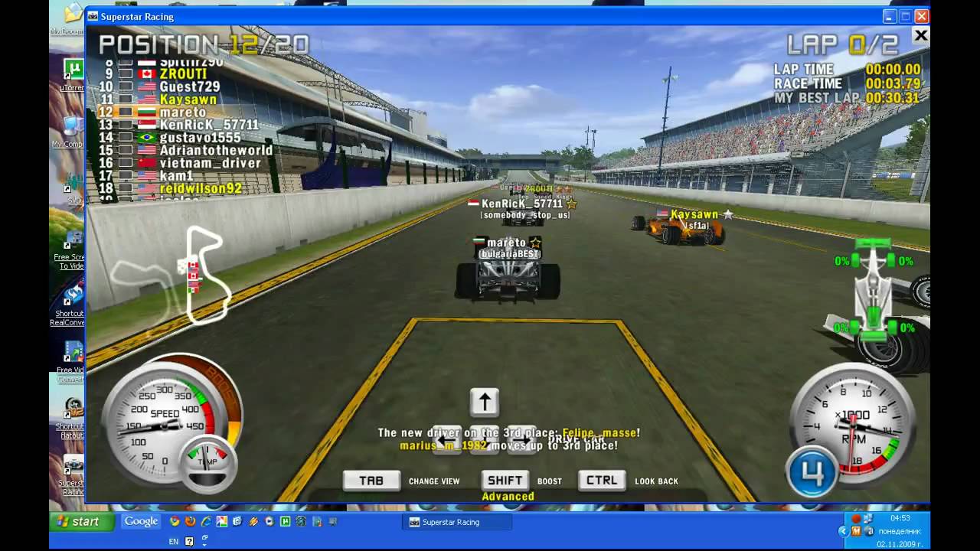Click the small TEMP gauge
This screenshot has height=551, width=980.
pyautogui.click(x=208, y=463)
